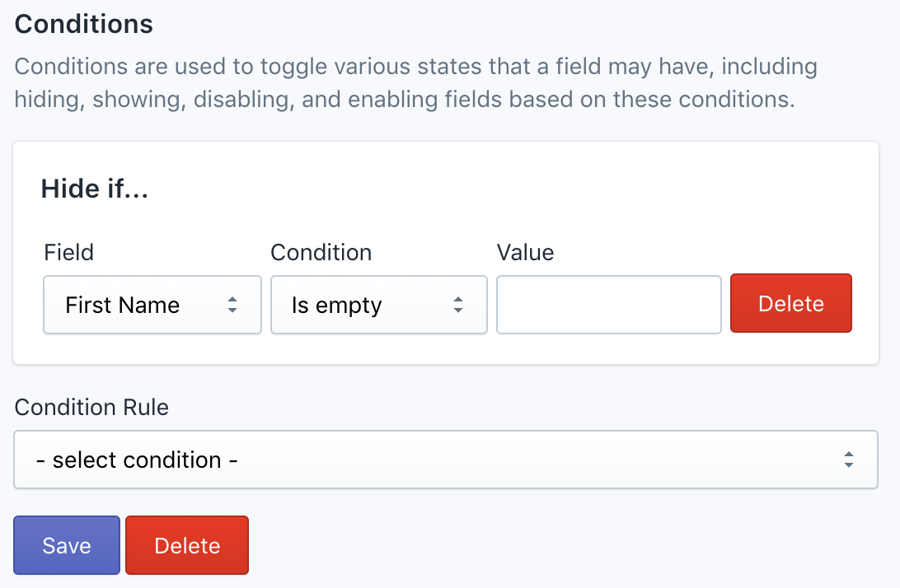Click the Conditions section title
900x588 pixels.
(84, 24)
